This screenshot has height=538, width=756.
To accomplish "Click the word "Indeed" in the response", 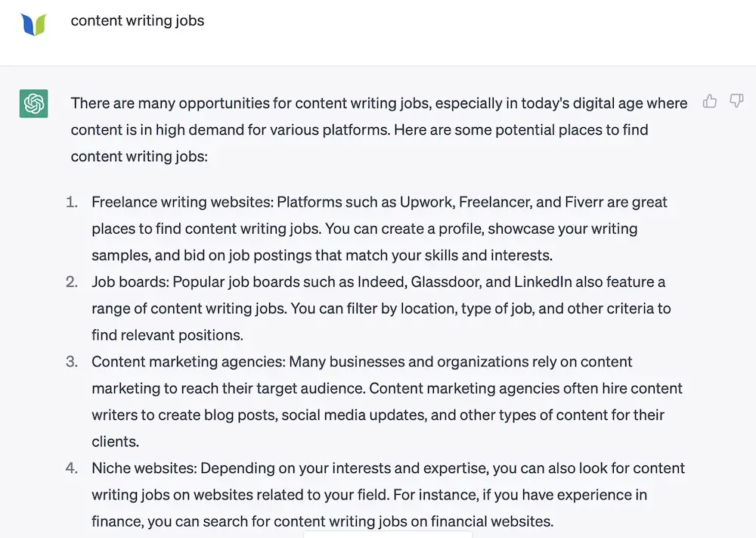I will tap(380, 282).
